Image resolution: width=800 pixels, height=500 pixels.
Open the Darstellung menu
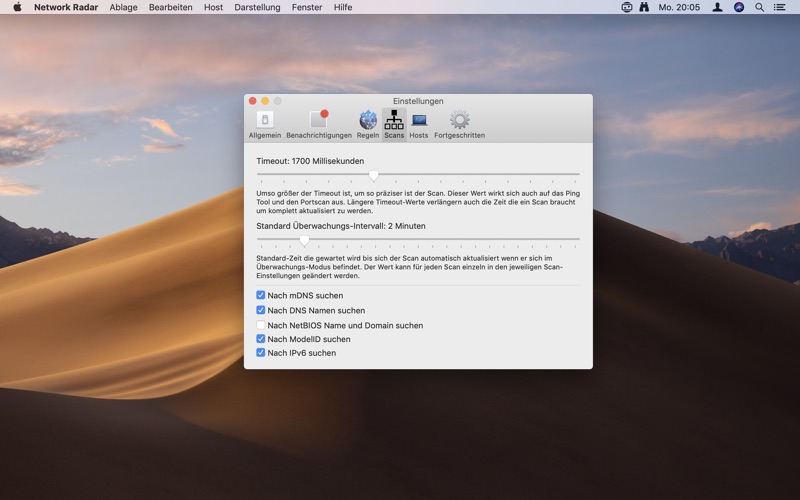pos(257,7)
